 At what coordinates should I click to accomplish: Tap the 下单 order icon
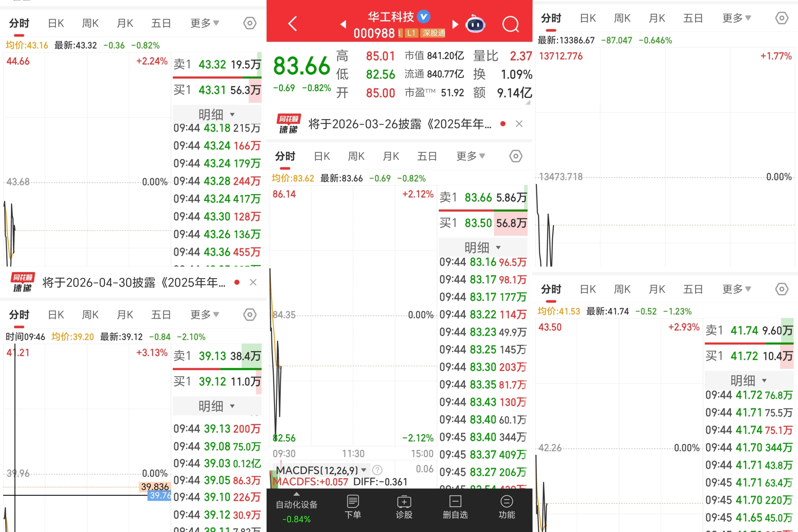click(353, 507)
